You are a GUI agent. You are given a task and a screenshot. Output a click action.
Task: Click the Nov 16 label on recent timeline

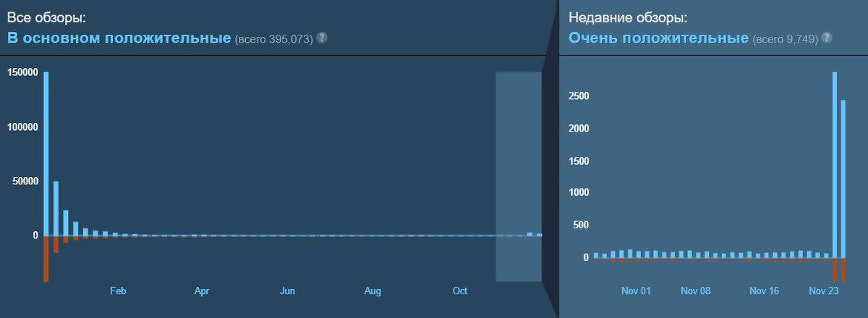pos(764,291)
